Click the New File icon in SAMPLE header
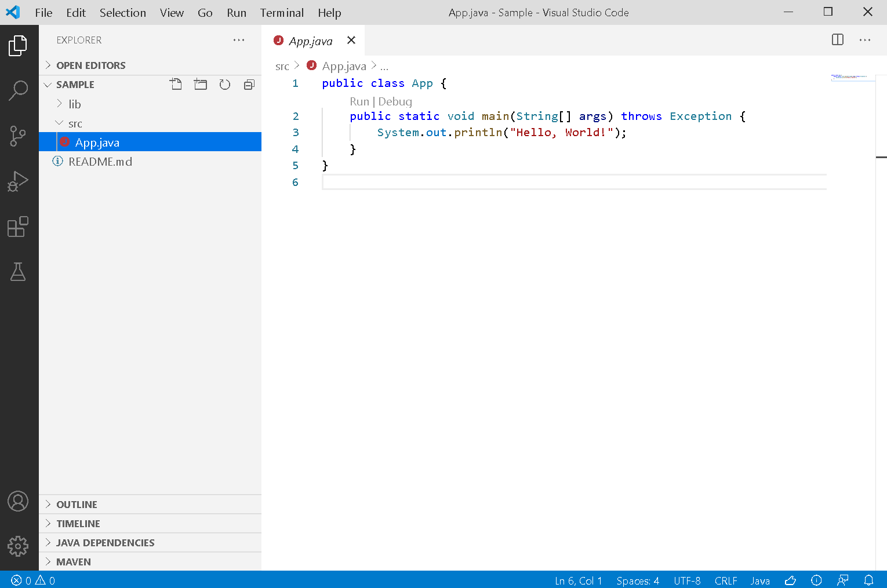This screenshot has width=887, height=588. point(176,85)
